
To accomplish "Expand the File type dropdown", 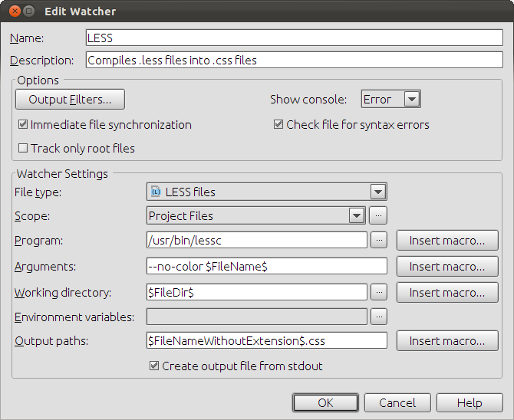I will pyautogui.click(x=378, y=192).
